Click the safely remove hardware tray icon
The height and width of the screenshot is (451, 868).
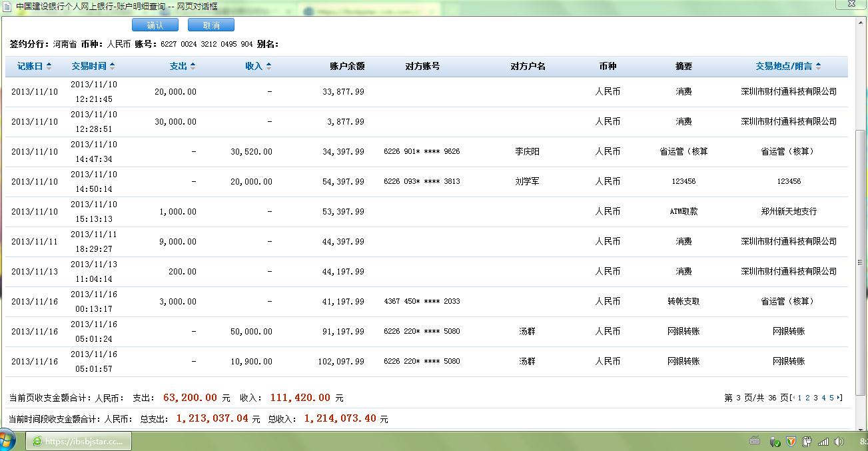[774, 442]
